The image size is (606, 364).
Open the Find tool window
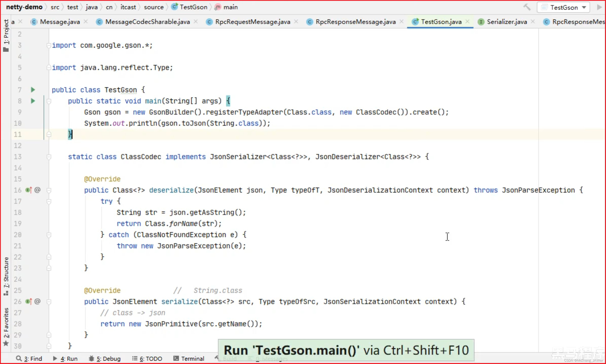point(29,359)
